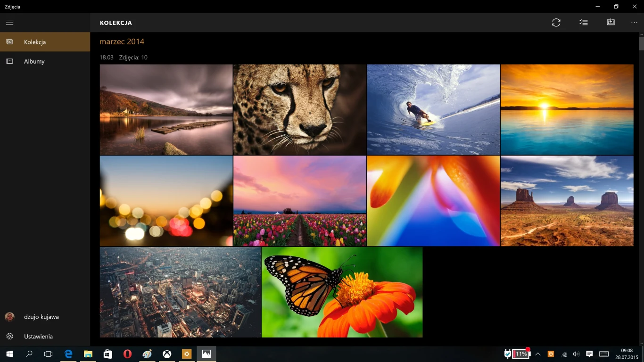The width and height of the screenshot is (644, 362).
Task: Click the marzec 2014 date heading
Action: [122, 41]
